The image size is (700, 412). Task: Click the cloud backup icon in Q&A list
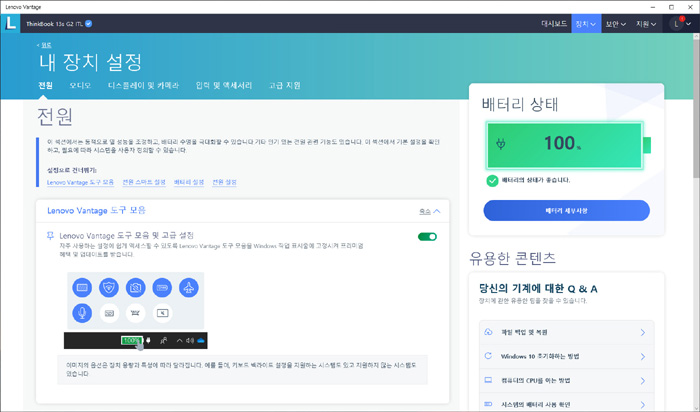(x=488, y=332)
